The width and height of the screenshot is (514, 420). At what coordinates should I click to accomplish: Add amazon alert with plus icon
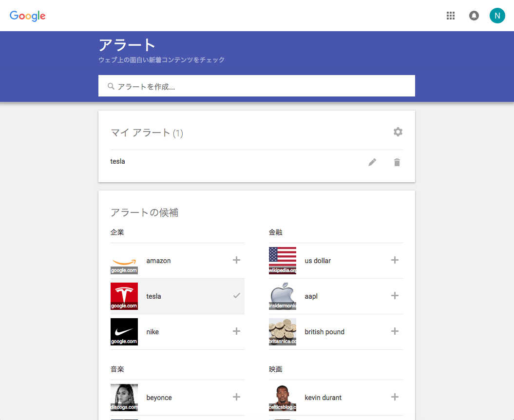coord(236,260)
